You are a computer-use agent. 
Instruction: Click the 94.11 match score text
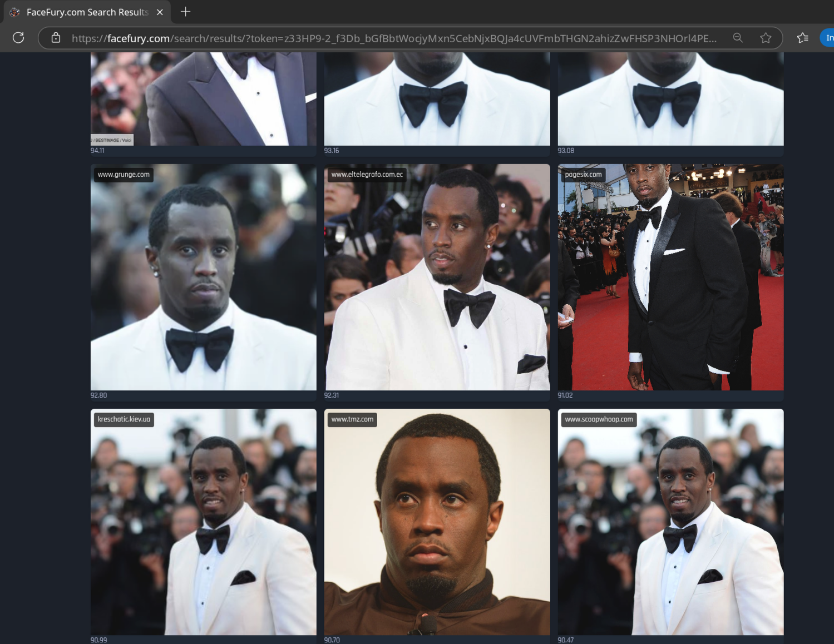click(x=97, y=151)
